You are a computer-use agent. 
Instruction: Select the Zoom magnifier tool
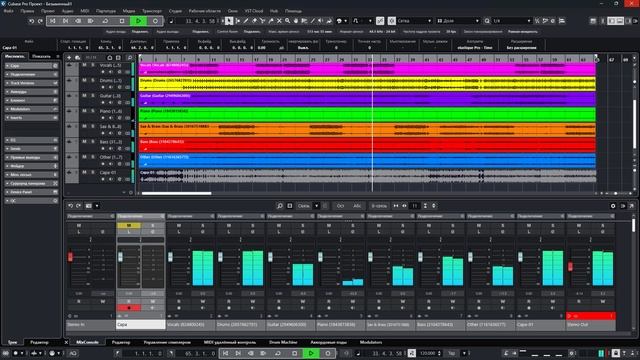click(287, 21)
